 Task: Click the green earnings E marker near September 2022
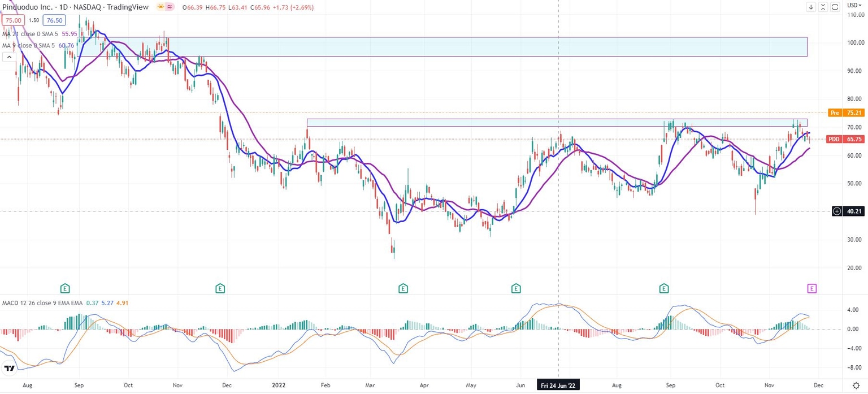(x=664, y=288)
